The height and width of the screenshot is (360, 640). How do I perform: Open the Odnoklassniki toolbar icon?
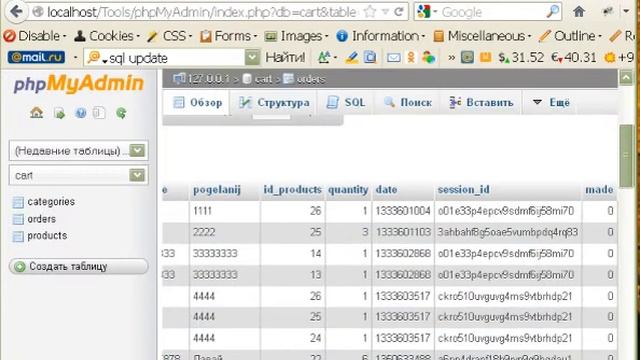coord(411,58)
